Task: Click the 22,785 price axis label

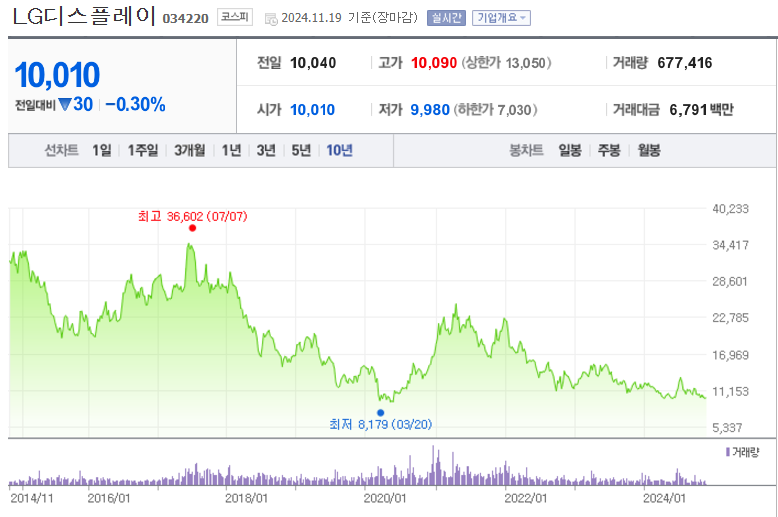Action: point(730,318)
